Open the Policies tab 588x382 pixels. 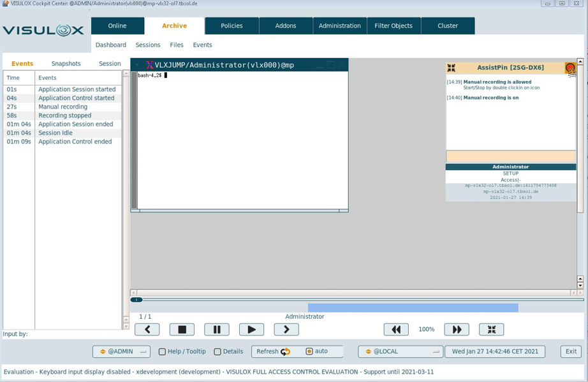[232, 26]
